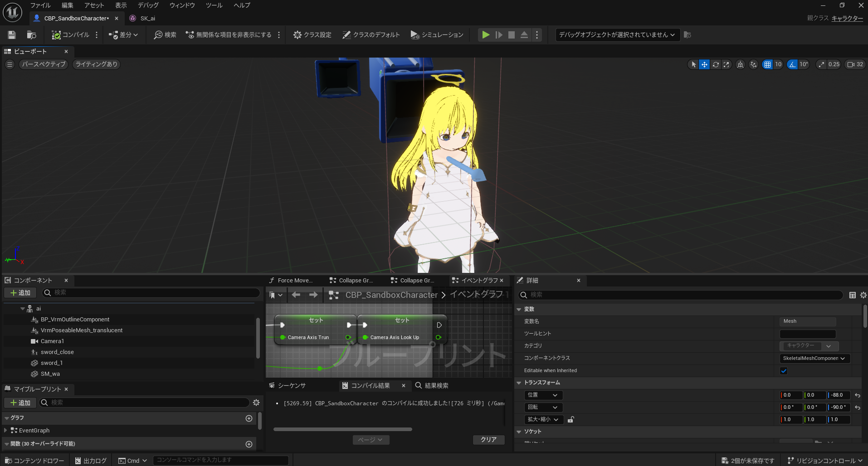868x466 pixels.
Task: Open compile options three-dot menu
Action: pos(97,35)
